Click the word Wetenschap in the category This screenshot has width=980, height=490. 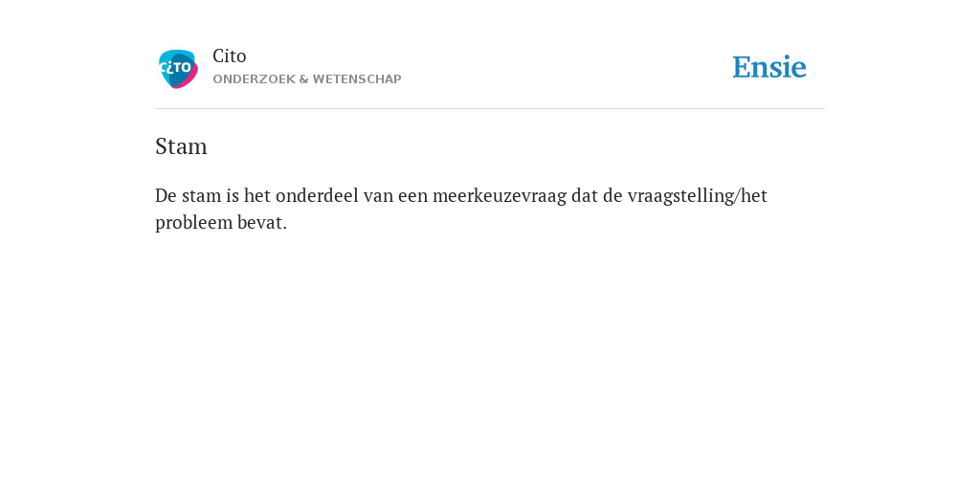coord(357,79)
